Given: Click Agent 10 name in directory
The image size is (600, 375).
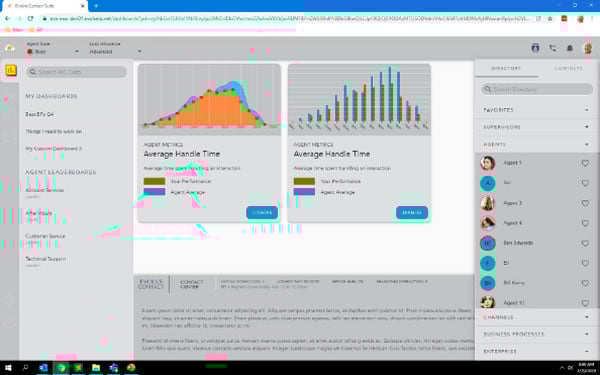Looking at the screenshot, I should coord(514,303).
